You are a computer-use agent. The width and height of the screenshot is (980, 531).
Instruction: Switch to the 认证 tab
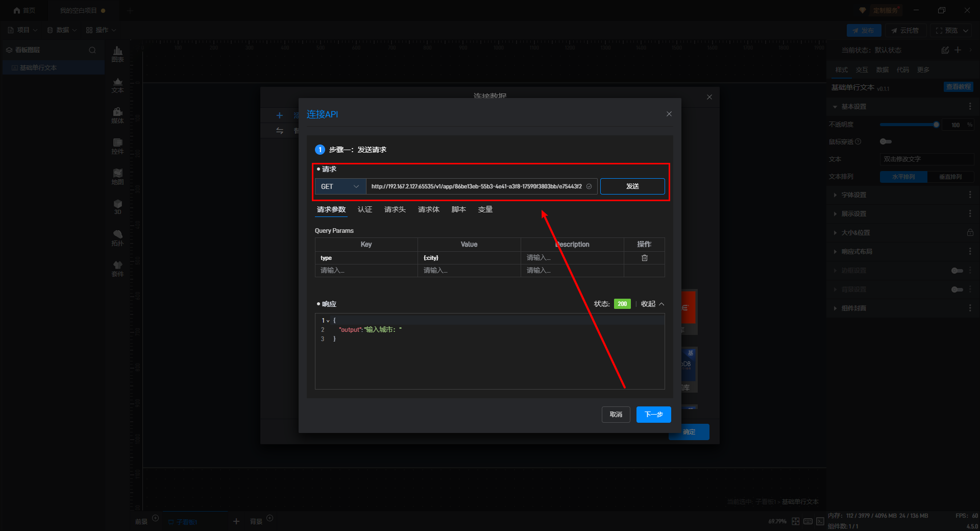[364, 209]
